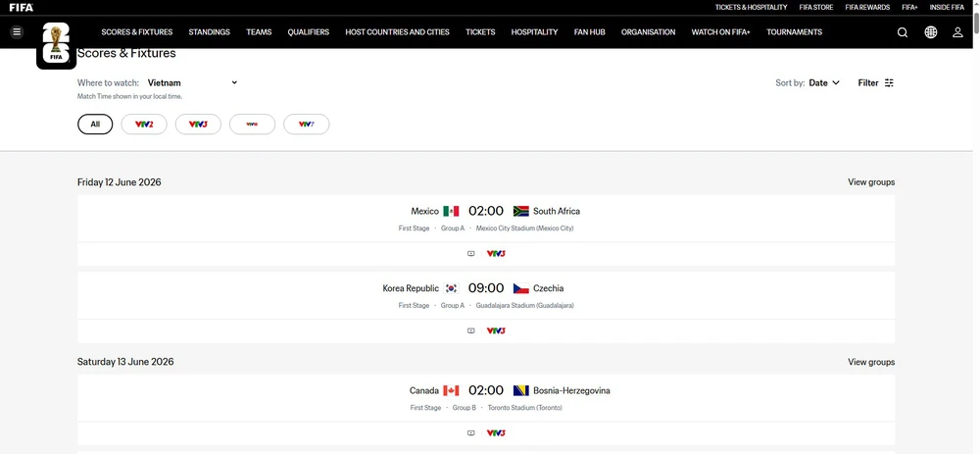The width and height of the screenshot is (980, 454).
Task: Click View groups link for Friday 12 June
Action: [x=870, y=182]
